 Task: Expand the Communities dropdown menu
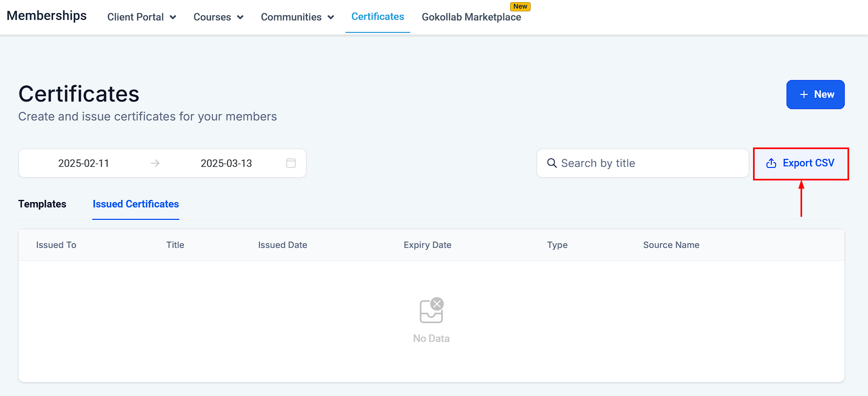(x=297, y=17)
